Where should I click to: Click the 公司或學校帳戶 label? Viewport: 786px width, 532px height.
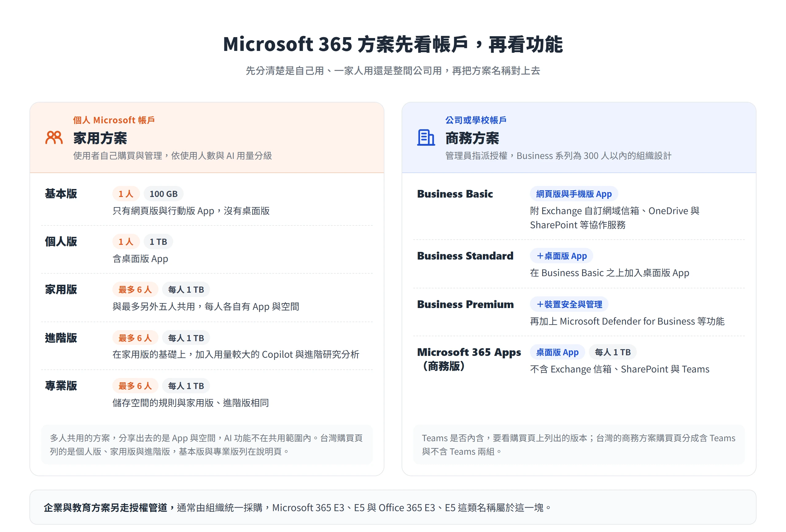click(x=476, y=120)
